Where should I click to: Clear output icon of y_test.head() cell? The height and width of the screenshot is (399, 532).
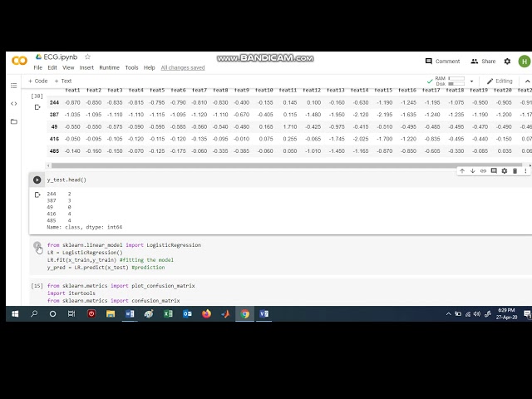[37, 195]
